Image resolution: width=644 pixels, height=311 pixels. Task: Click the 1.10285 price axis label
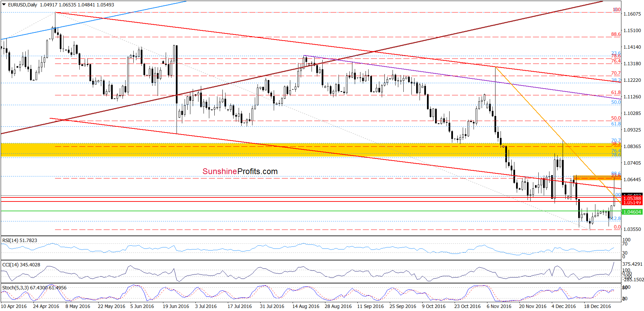[632, 113]
